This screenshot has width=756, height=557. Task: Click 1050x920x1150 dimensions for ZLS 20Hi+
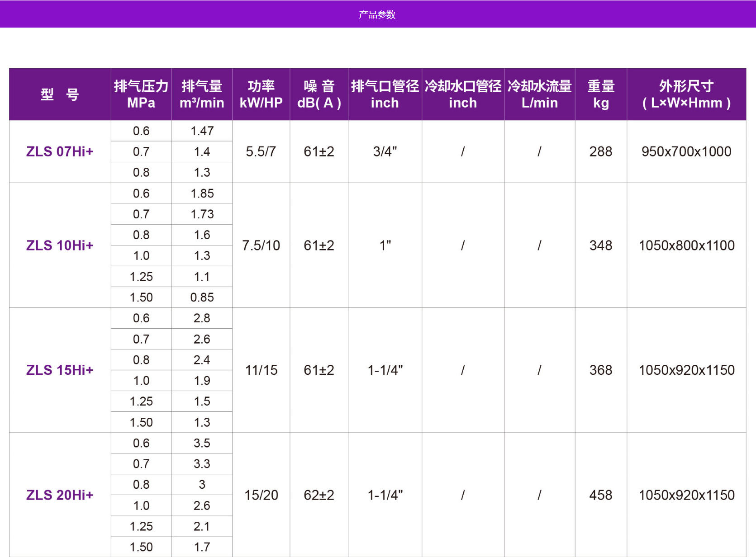pyautogui.click(x=686, y=495)
